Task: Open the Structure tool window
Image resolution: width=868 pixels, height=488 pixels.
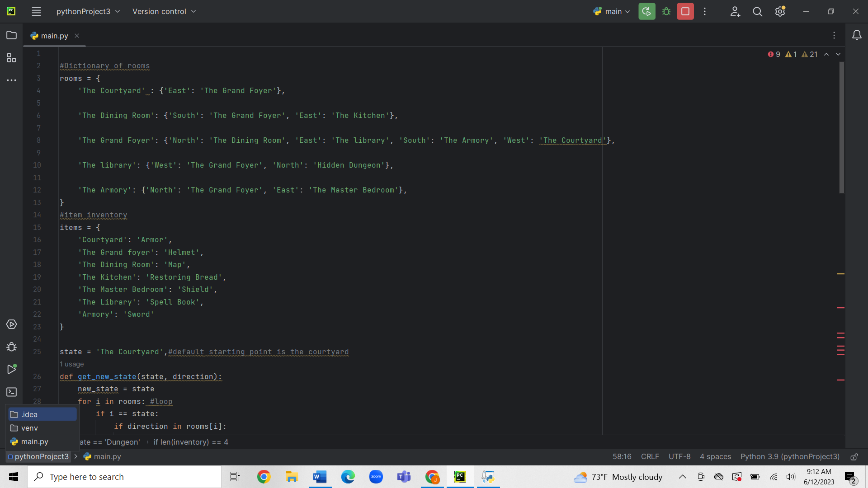Action: (x=11, y=58)
